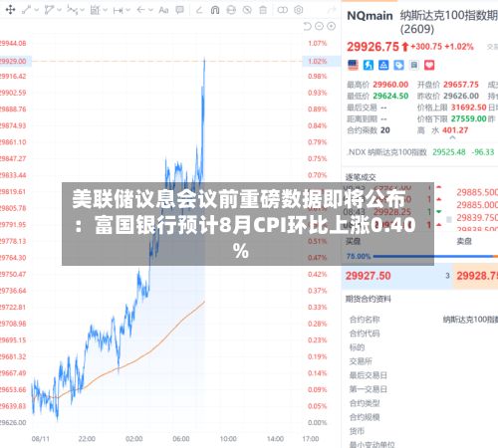This screenshot has width=498, height=448.
Task: Click the 买盘 label
Action: click(x=353, y=241)
